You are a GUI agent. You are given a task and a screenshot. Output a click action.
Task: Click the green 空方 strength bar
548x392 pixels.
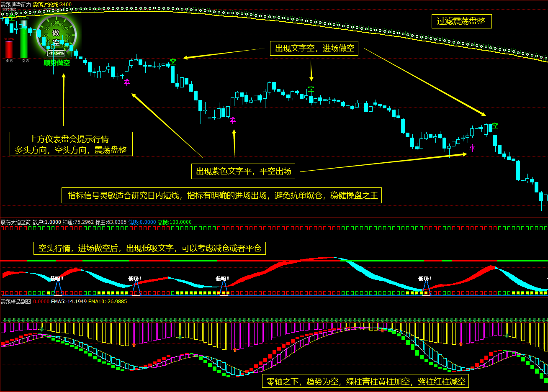(24, 40)
